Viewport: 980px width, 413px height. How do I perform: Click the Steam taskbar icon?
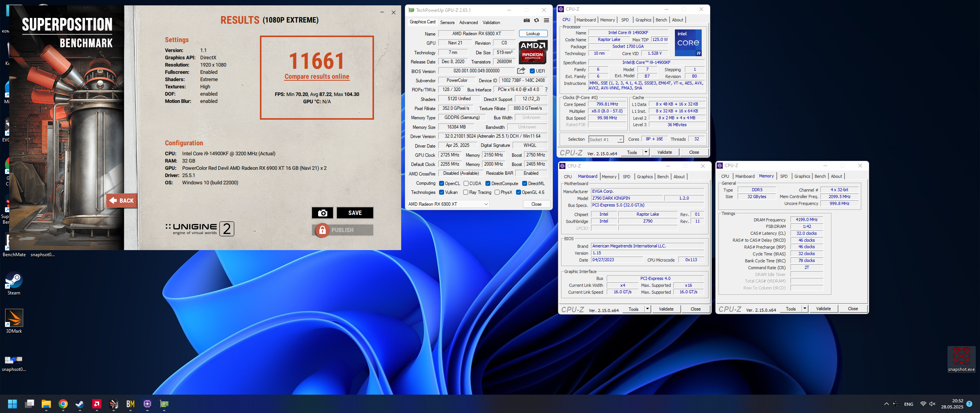click(80, 404)
